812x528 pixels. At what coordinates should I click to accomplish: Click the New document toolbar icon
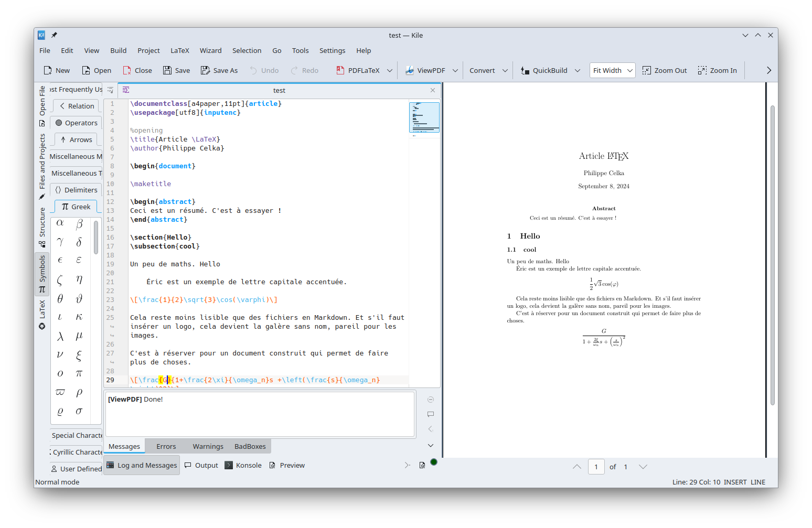pyautogui.click(x=48, y=70)
